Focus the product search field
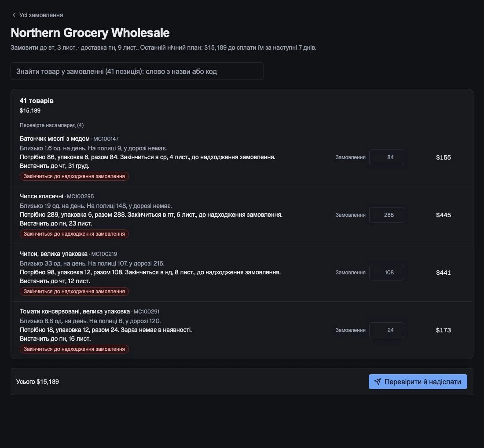The width and height of the screenshot is (484, 448). (x=137, y=71)
